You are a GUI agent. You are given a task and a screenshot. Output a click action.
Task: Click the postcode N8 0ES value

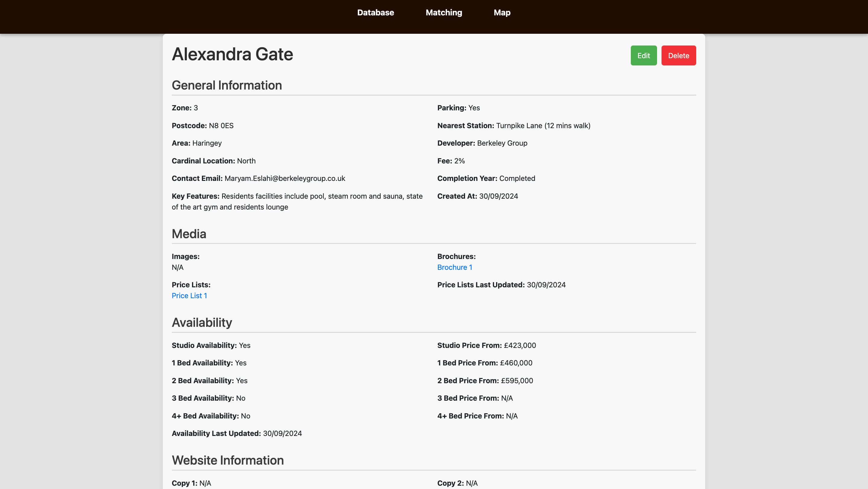coord(221,126)
